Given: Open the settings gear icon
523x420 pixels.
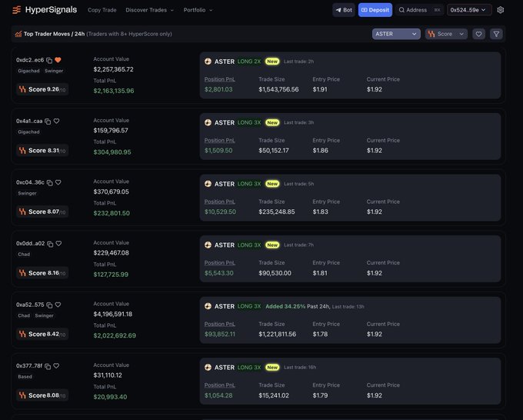Looking at the screenshot, I should click(x=501, y=10).
